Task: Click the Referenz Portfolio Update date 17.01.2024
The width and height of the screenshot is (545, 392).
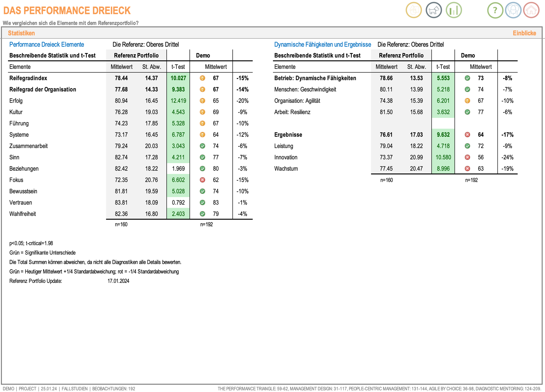Action: (118, 281)
